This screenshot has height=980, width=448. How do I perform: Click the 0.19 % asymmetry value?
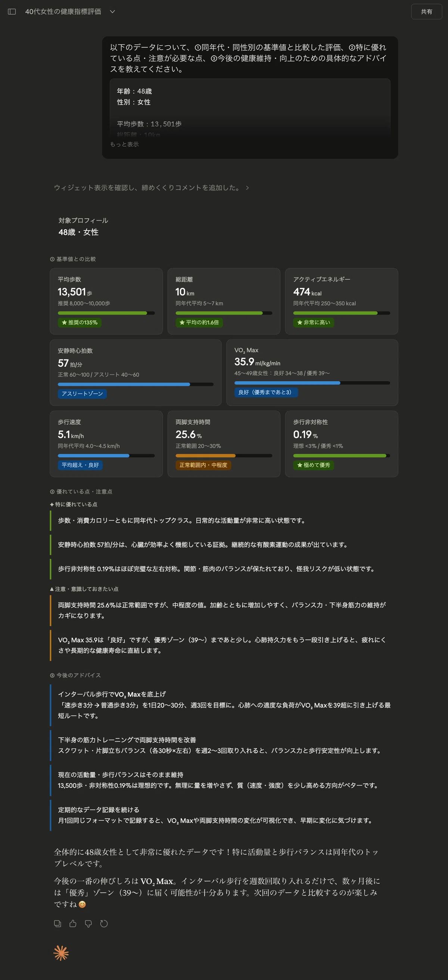pos(306,435)
